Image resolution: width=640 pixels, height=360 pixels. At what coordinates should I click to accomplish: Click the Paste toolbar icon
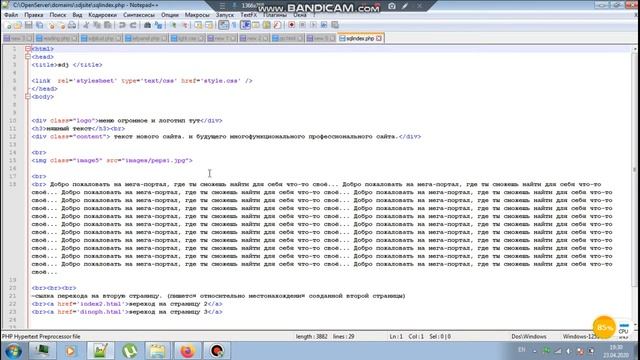108,25
